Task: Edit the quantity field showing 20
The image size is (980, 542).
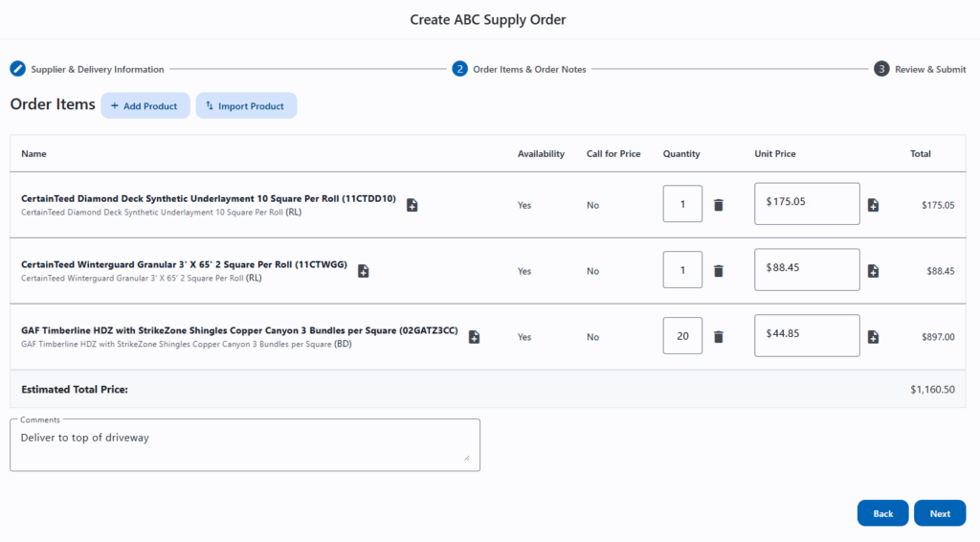Action: 682,336
